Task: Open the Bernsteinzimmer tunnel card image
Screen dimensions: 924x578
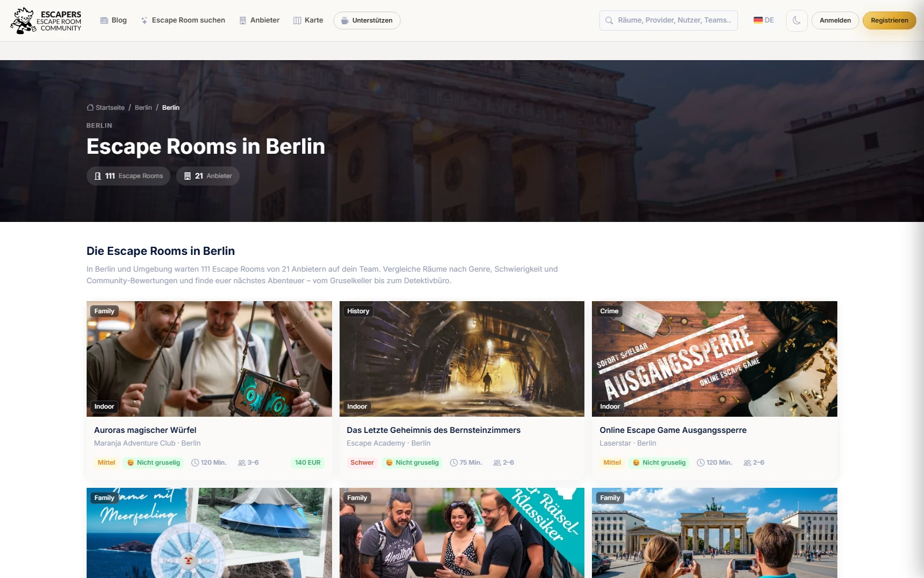Action: pos(462,358)
